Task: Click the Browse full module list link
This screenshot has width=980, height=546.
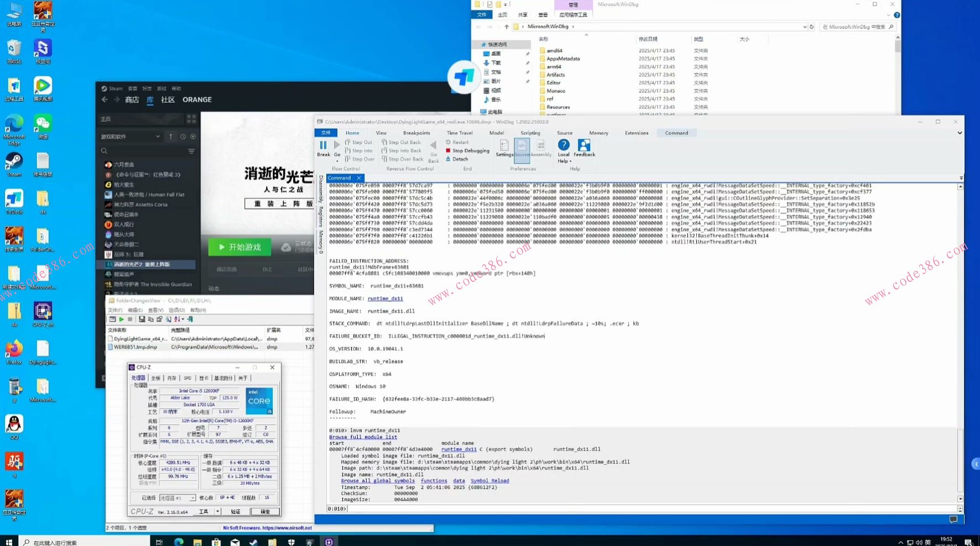Action: coord(363,437)
